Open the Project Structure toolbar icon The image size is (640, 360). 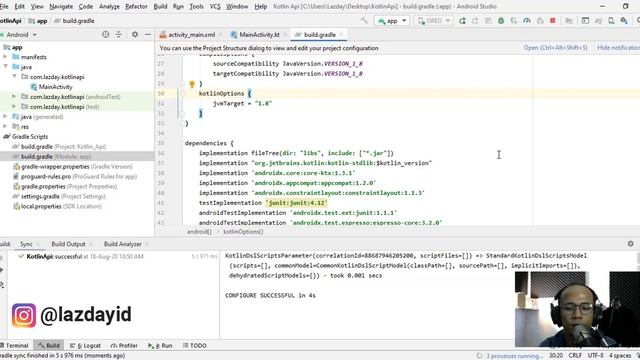pos(569,20)
